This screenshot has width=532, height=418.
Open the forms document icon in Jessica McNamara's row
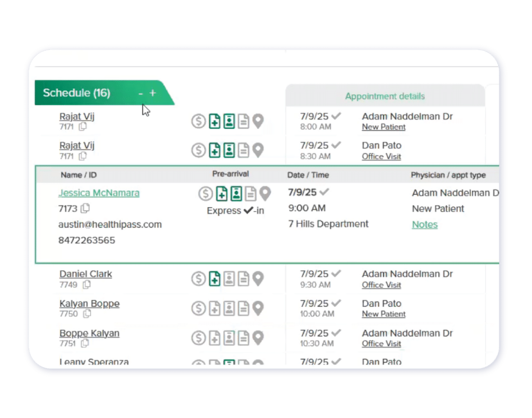point(251,194)
